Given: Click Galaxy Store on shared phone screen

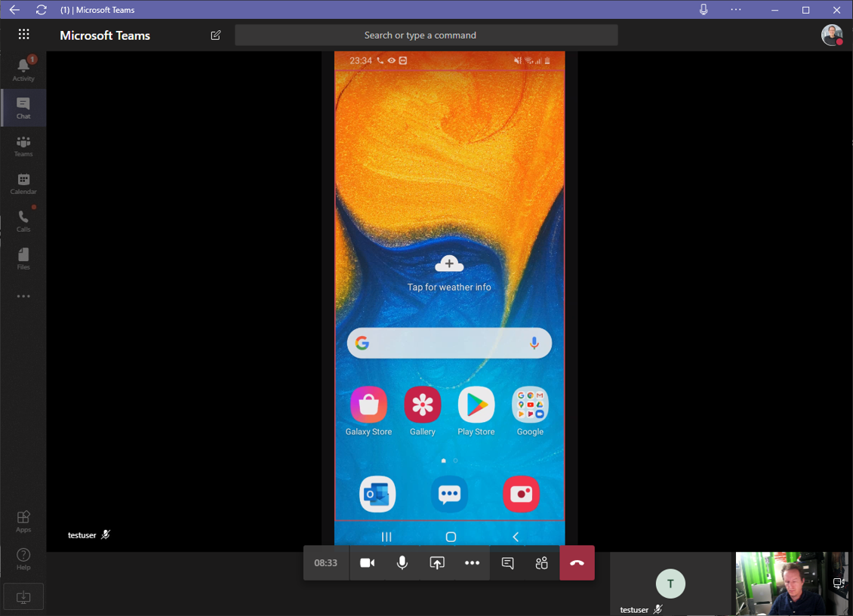Looking at the screenshot, I should 368,411.
